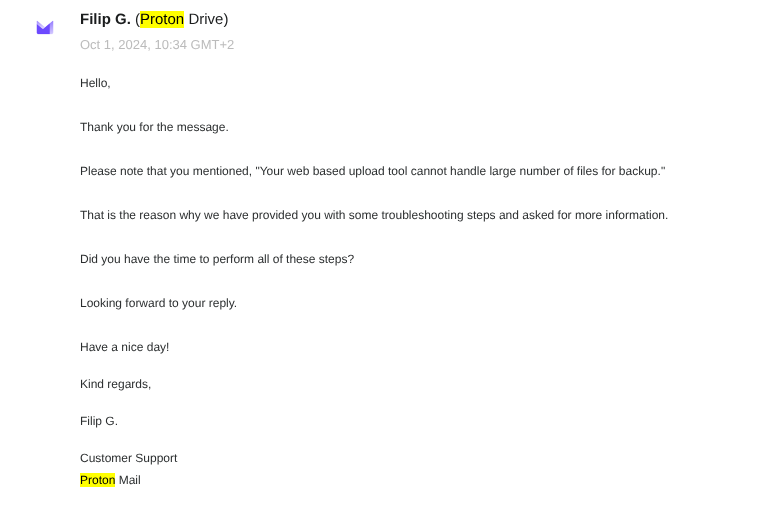Click highlighted Proton word in the signature
The width and height of the screenshot is (777, 507).
97,480
